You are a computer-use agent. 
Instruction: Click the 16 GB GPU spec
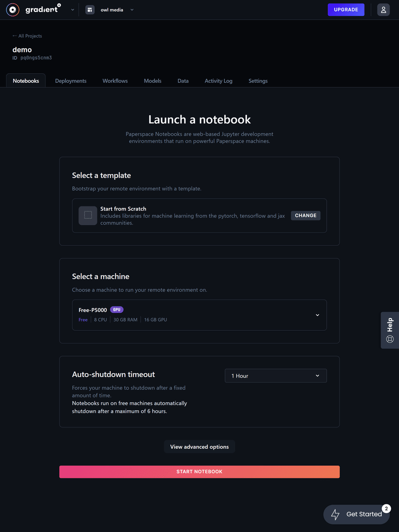click(156, 320)
